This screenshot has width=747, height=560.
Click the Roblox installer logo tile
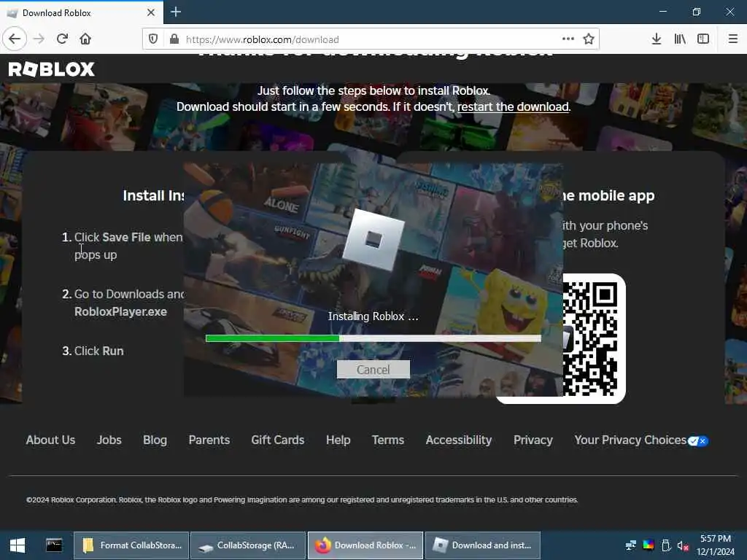click(x=373, y=240)
